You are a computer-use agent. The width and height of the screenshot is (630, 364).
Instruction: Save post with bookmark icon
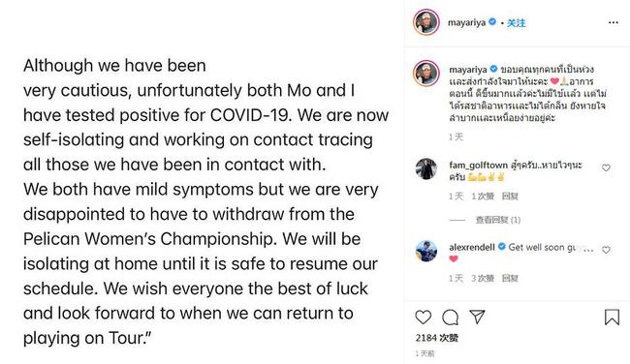click(612, 317)
